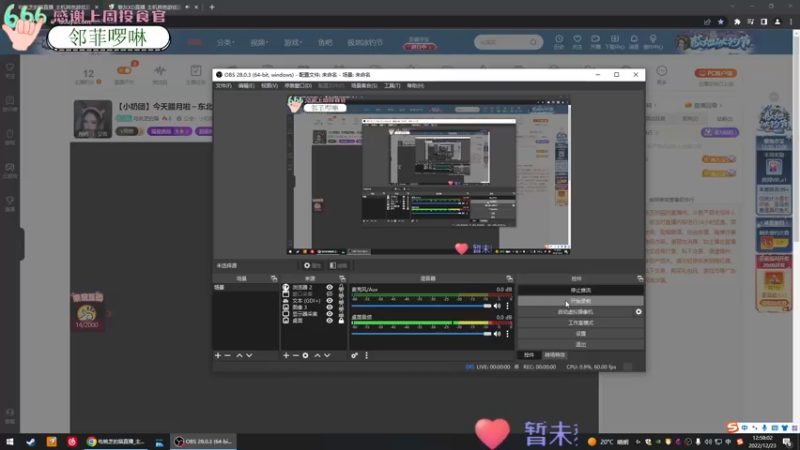
Task: Expand the 分类 dropdown in site navigation
Action: [226, 42]
